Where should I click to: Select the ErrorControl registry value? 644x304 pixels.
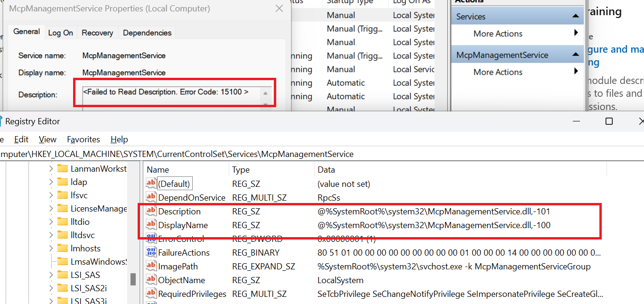181,239
